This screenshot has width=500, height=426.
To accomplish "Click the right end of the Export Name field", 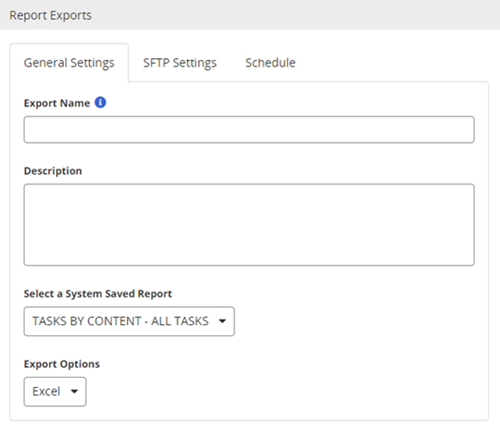I will pos(468,130).
